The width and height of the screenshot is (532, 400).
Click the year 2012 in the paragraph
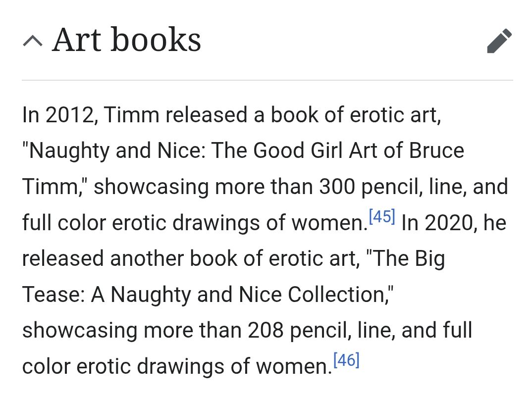tap(69, 115)
